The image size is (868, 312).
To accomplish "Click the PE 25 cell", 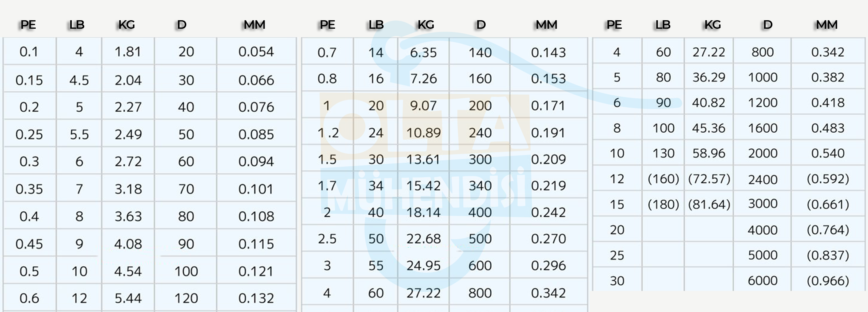I will [x=617, y=255].
